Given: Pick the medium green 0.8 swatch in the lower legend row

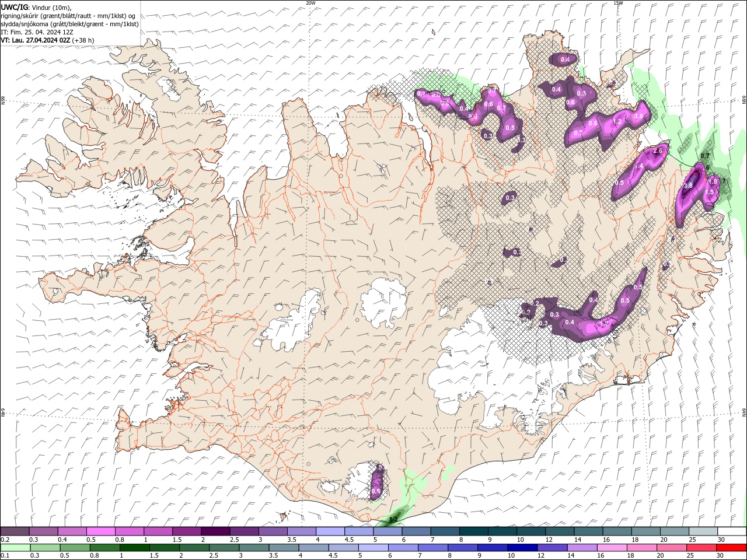Looking at the screenshot, I should [104, 548].
